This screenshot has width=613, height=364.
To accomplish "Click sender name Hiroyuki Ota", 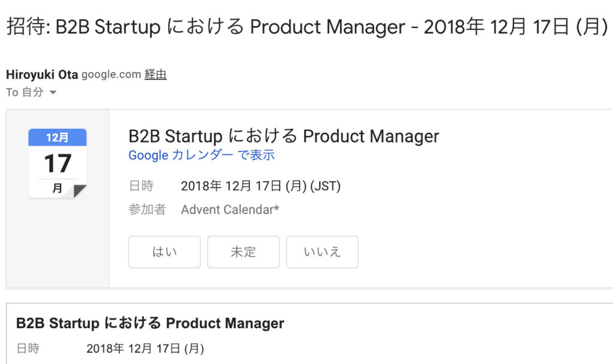I will 42,74.
